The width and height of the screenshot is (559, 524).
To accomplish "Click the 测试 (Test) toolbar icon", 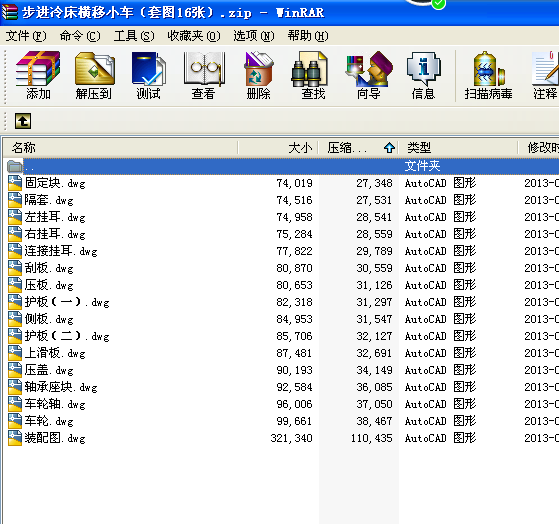I will [x=148, y=75].
